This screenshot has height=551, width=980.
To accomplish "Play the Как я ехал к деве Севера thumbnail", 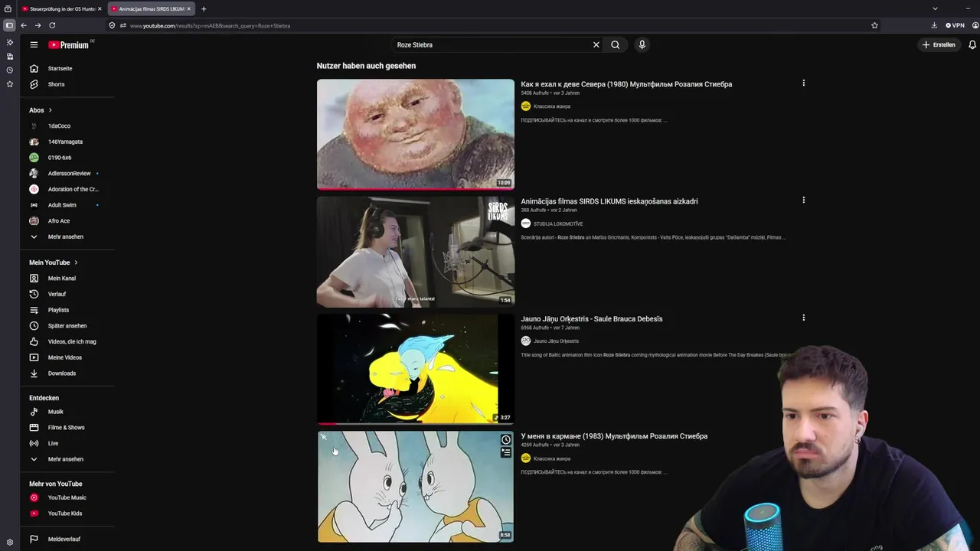I will (416, 134).
